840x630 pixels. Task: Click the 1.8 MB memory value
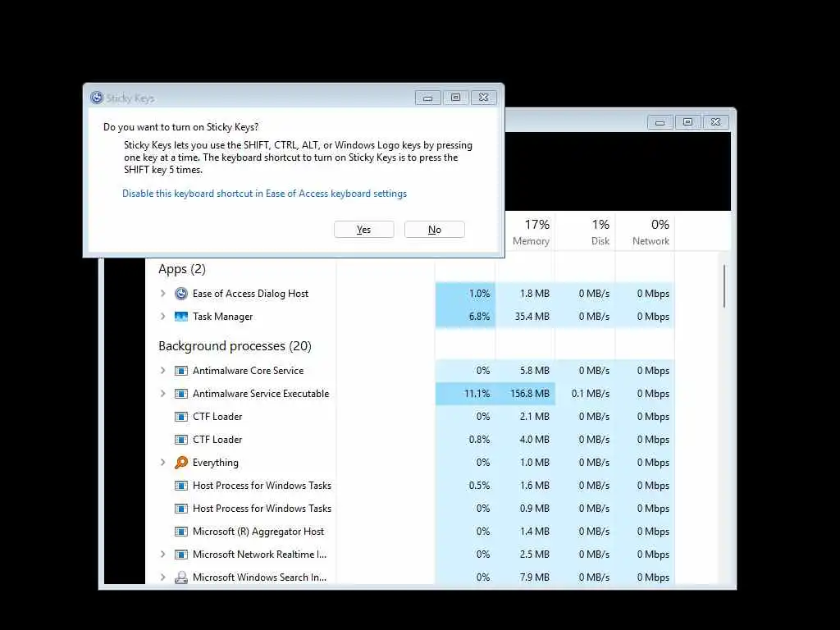[x=534, y=294]
